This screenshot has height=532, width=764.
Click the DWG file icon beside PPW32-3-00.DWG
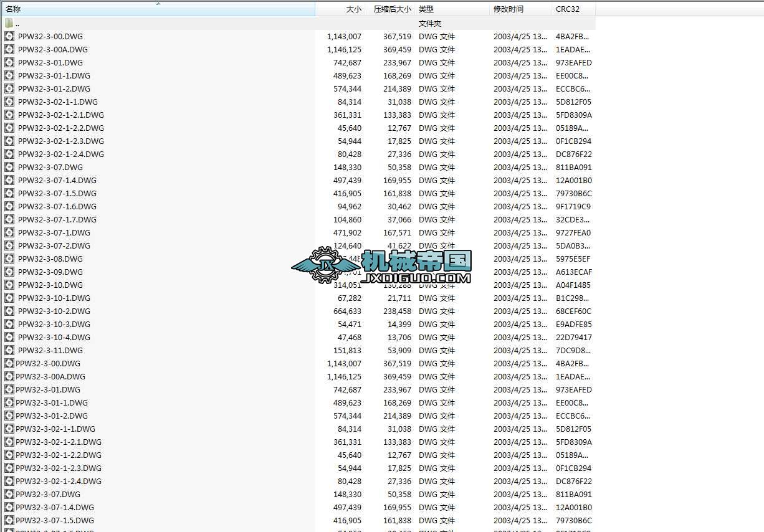9,36
